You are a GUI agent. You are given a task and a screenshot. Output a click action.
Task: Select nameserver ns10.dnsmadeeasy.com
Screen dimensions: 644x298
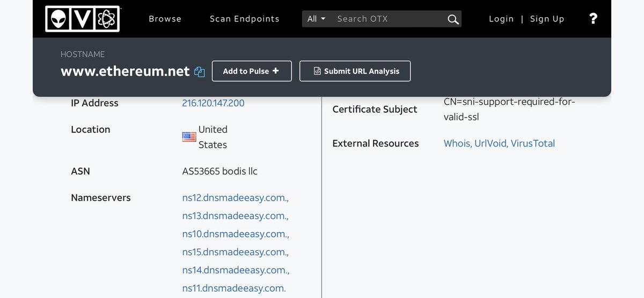point(235,234)
